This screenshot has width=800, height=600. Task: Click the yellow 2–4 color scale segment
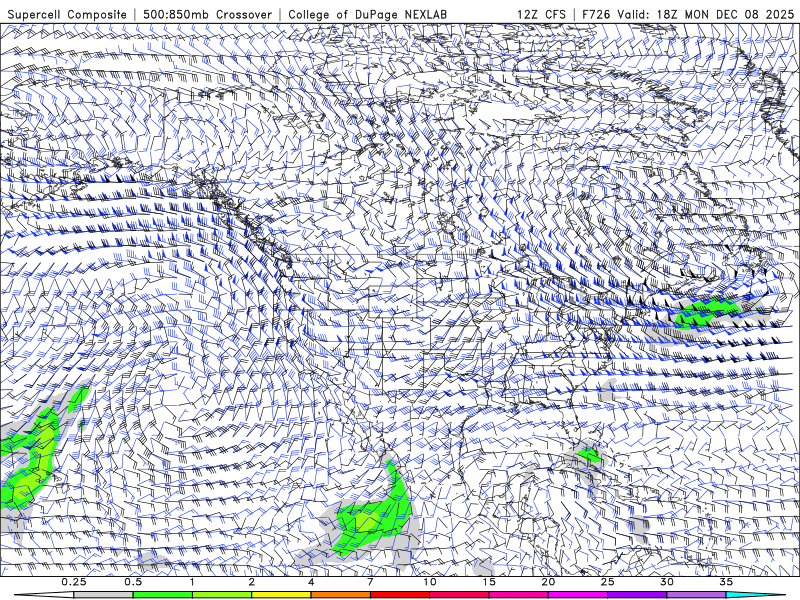(x=281, y=595)
